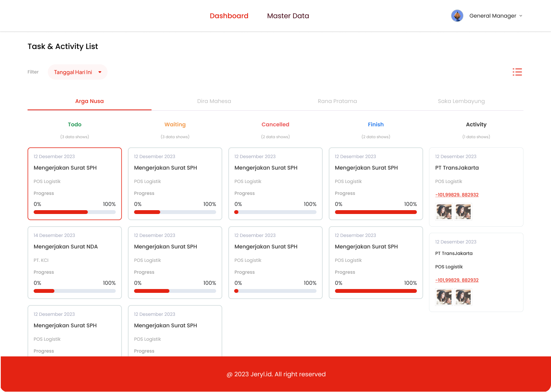
Task: Open coordinates link in second activity card
Action: (x=456, y=280)
